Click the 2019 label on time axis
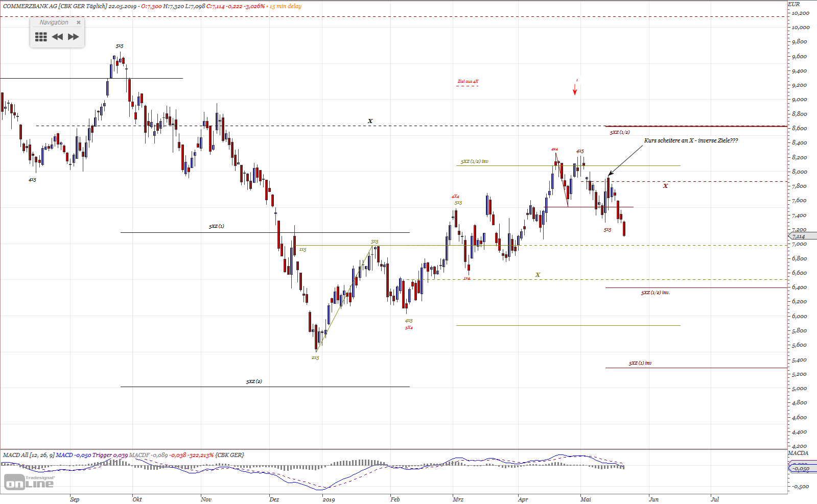This screenshot has height=504, width=817. (x=329, y=499)
